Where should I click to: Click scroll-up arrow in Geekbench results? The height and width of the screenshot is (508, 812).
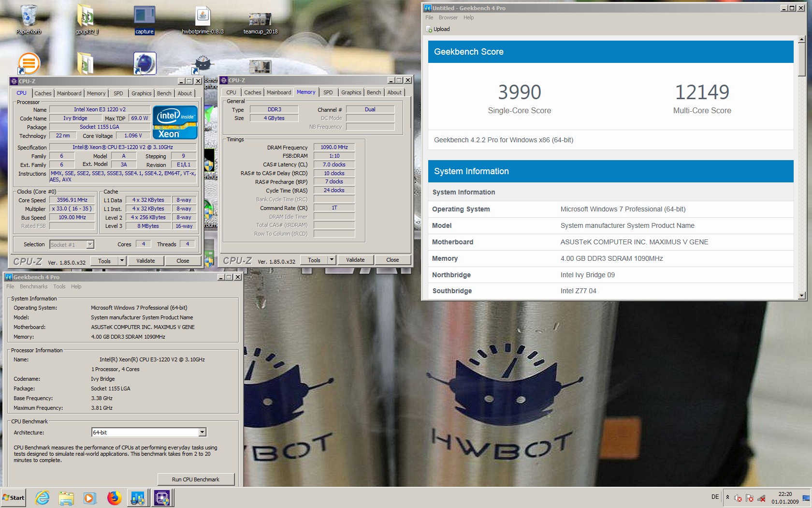802,39
